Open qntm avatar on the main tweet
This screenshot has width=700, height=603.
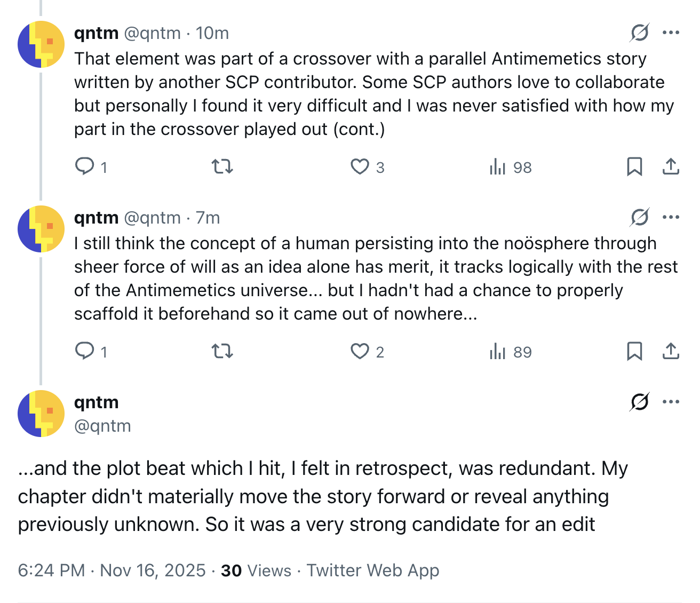coord(41,414)
